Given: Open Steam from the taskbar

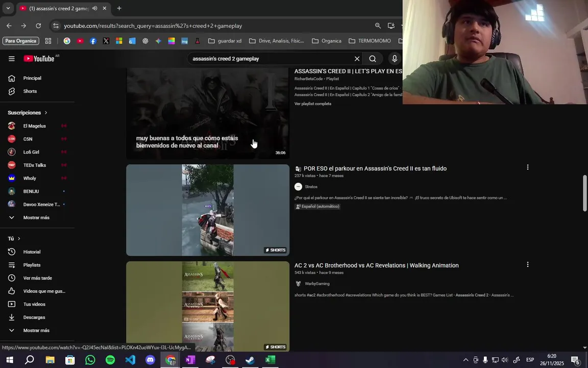Looking at the screenshot, I should [x=250, y=360].
